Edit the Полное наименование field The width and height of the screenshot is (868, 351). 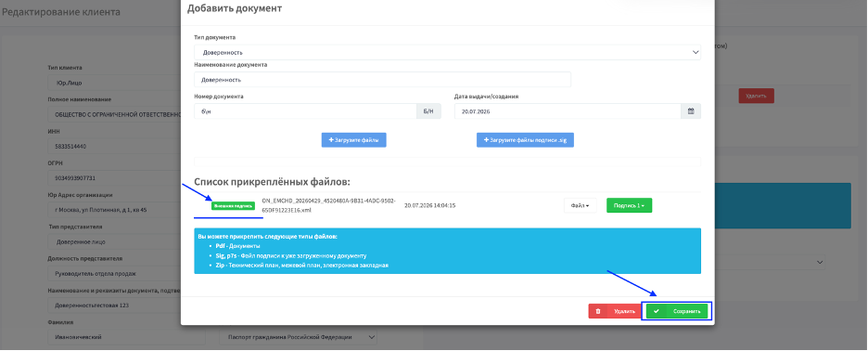point(115,115)
